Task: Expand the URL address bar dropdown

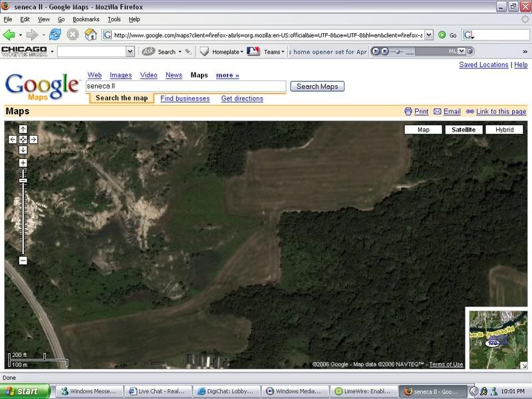Action: 428,35
